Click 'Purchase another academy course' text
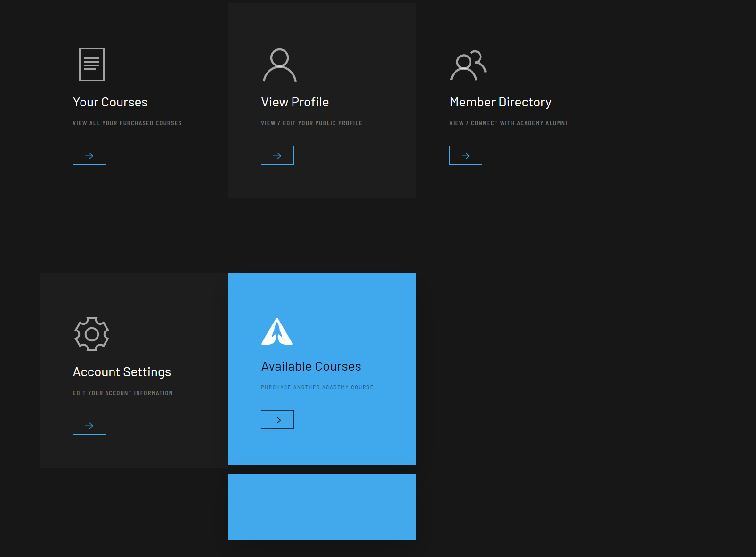756x557 pixels. (x=317, y=387)
